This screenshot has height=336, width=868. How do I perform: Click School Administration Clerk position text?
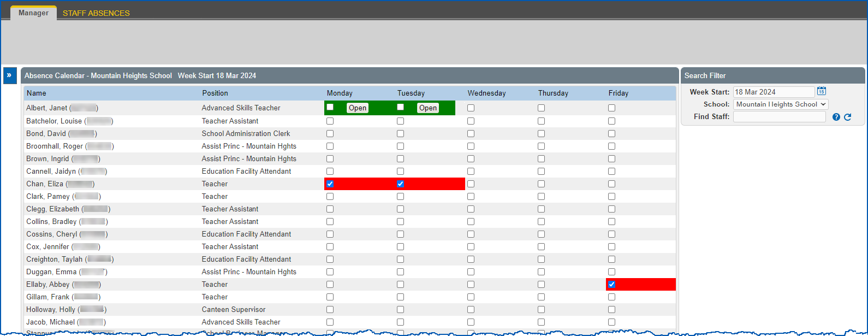coord(246,134)
